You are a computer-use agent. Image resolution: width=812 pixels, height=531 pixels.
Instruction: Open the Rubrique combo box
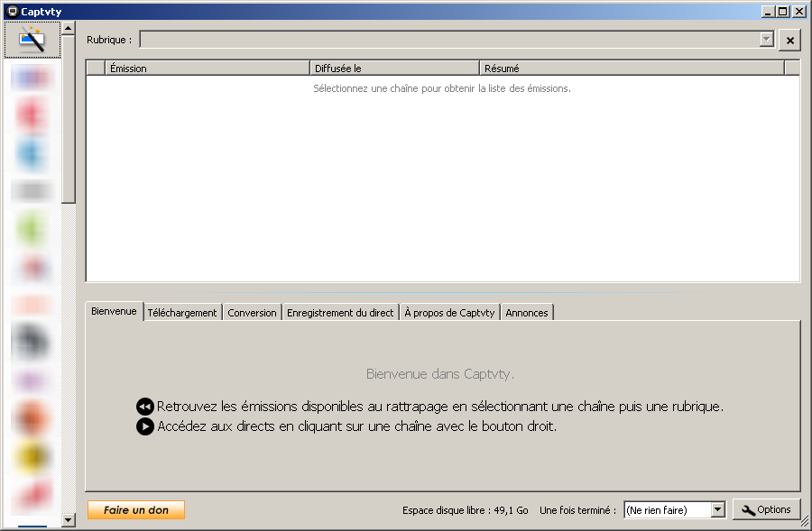pos(457,40)
